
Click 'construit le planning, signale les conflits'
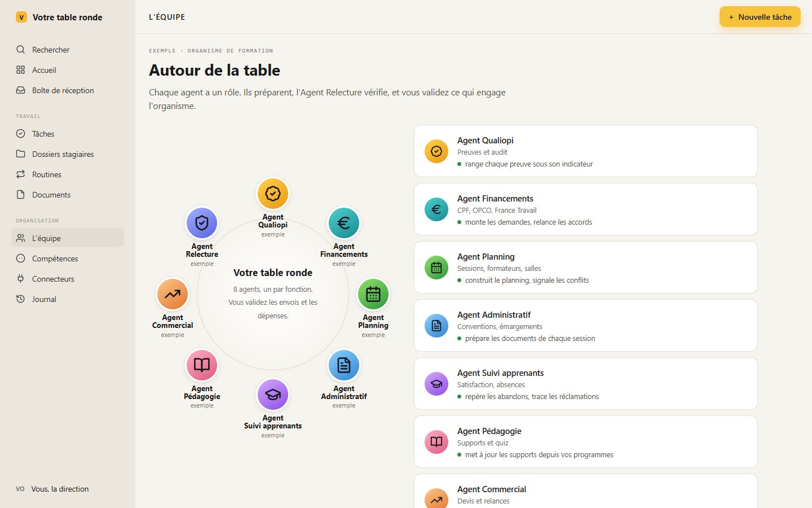coord(527,281)
